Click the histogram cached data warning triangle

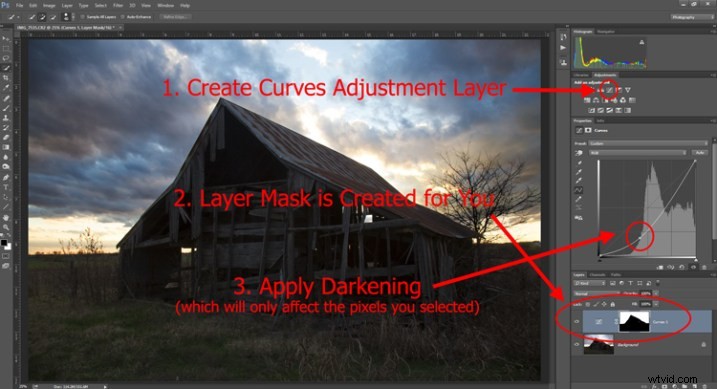(x=642, y=42)
